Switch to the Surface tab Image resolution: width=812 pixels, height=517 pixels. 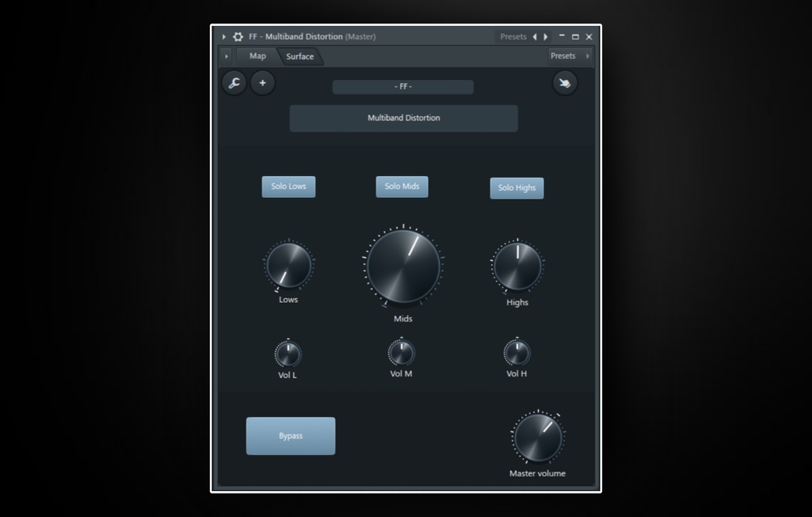(300, 57)
